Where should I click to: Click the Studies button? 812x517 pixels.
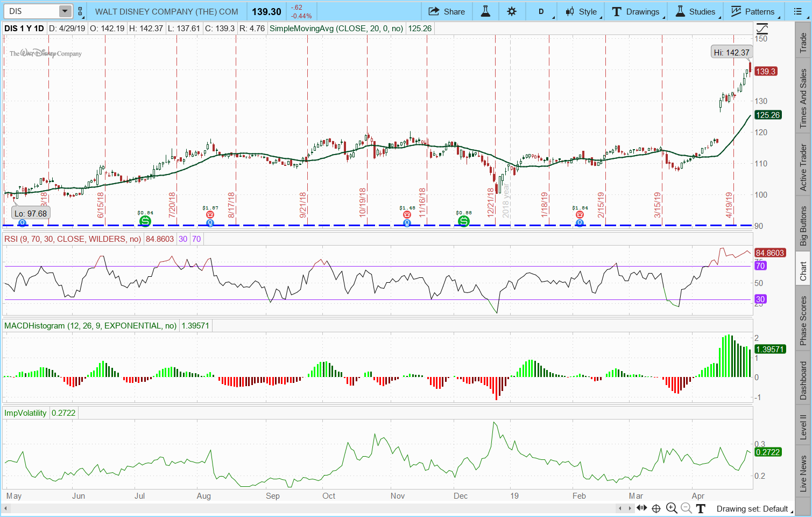695,11
